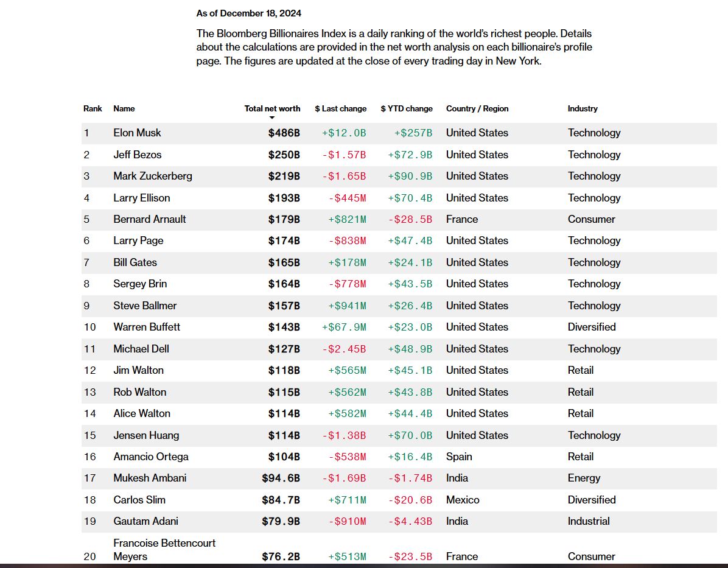Select Mark Zuckerberg's name
Screen dimensions: 728x568
[x=152, y=176]
